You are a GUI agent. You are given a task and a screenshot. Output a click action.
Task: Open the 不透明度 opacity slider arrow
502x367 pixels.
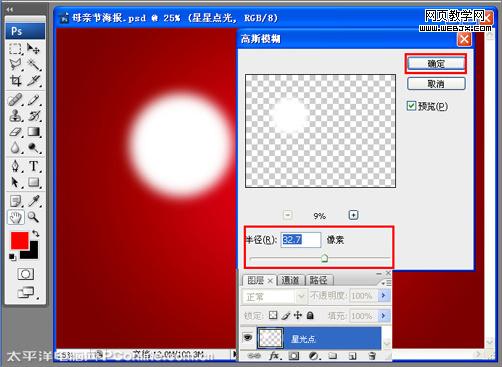coord(383,295)
